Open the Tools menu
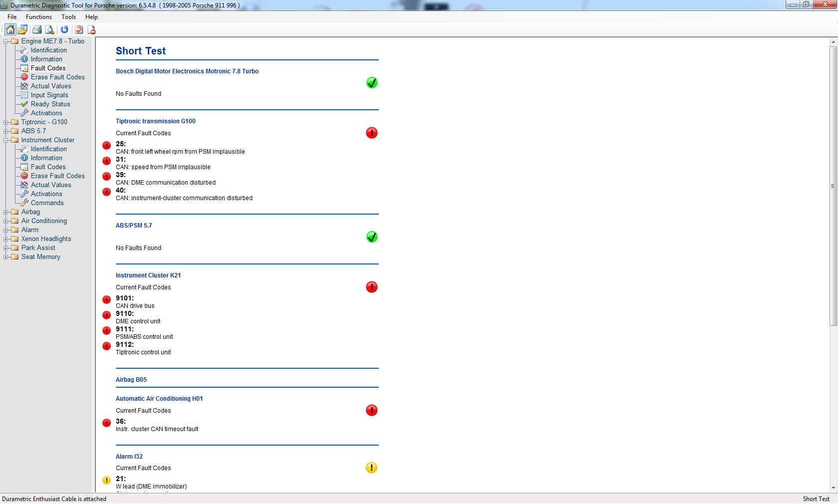Screen dimensions: 838x504 pos(68,17)
